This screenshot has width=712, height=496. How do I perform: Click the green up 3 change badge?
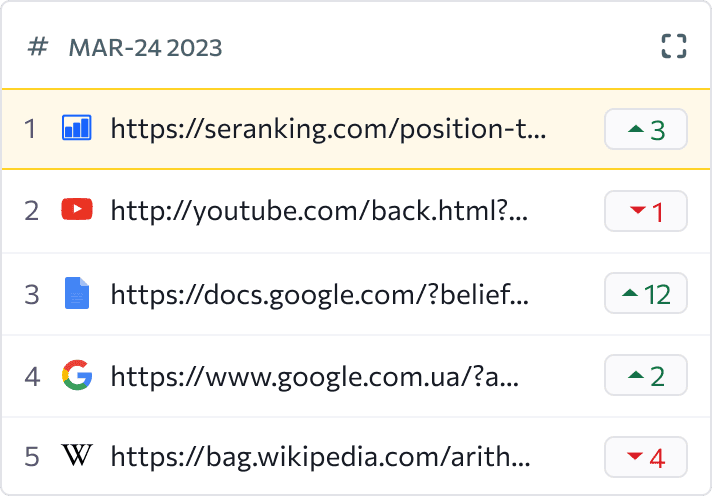point(646,129)
